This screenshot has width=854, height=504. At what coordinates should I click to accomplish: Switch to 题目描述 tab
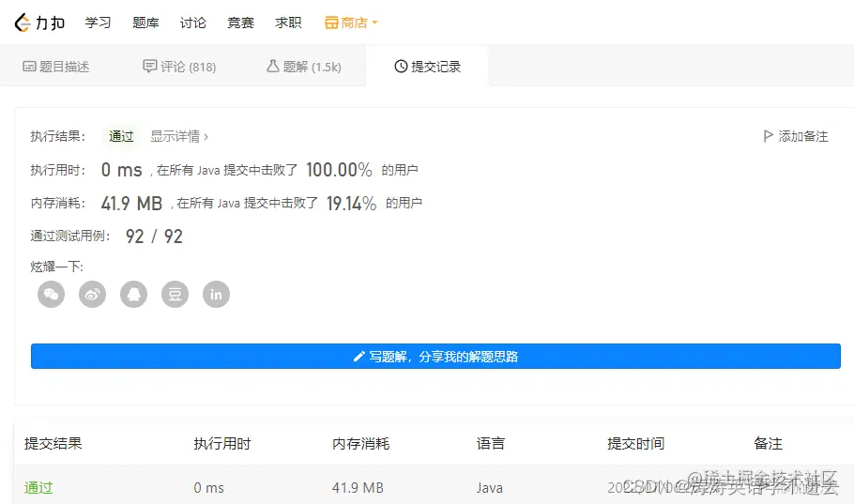coord(56,67)
